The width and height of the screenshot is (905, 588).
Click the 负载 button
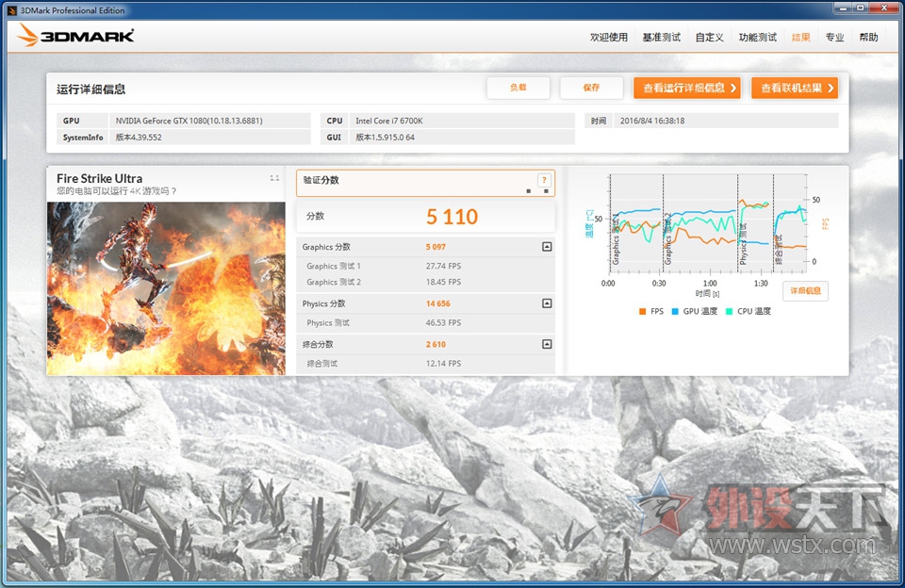pyautogui.click(x=518, y=88)
